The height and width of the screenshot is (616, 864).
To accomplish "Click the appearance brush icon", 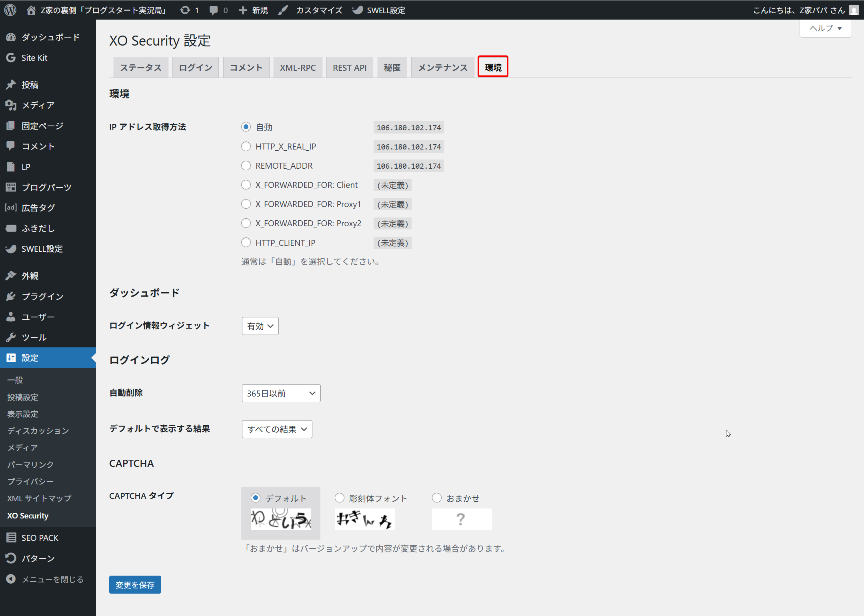I will click(x=11, y=276).
